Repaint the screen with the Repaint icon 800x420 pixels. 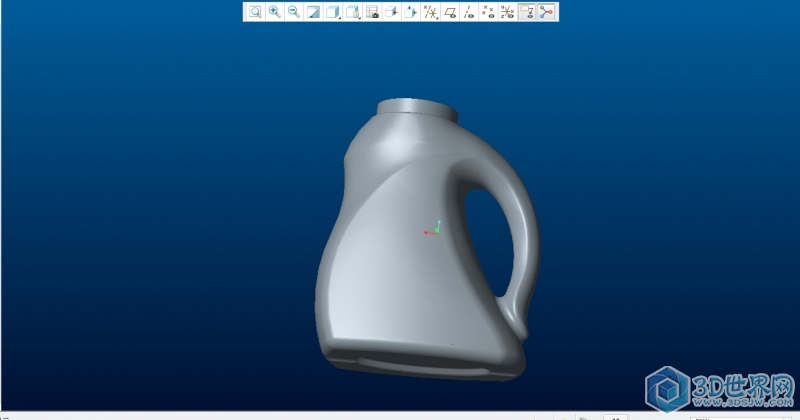[x=313, y=12]
